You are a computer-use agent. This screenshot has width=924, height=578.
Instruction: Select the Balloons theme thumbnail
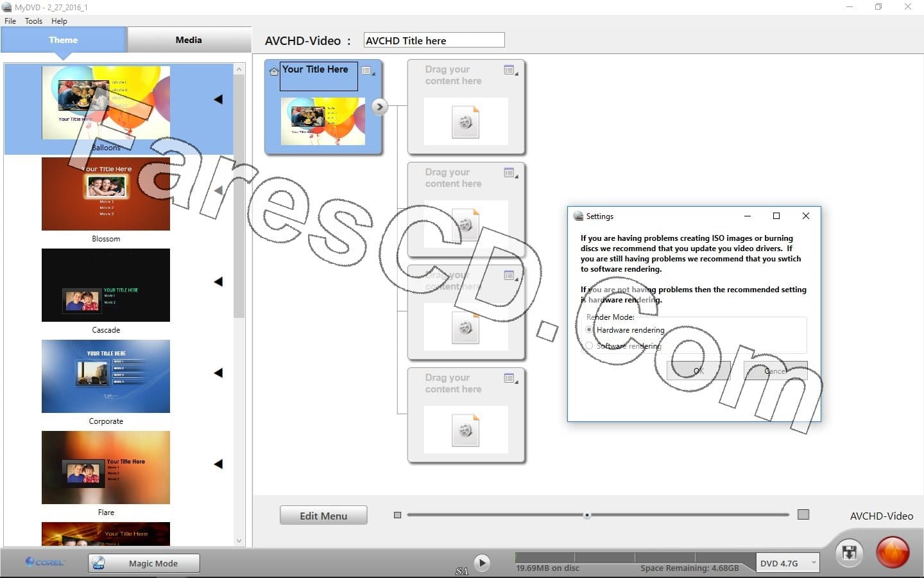click(x=106, y=103)
